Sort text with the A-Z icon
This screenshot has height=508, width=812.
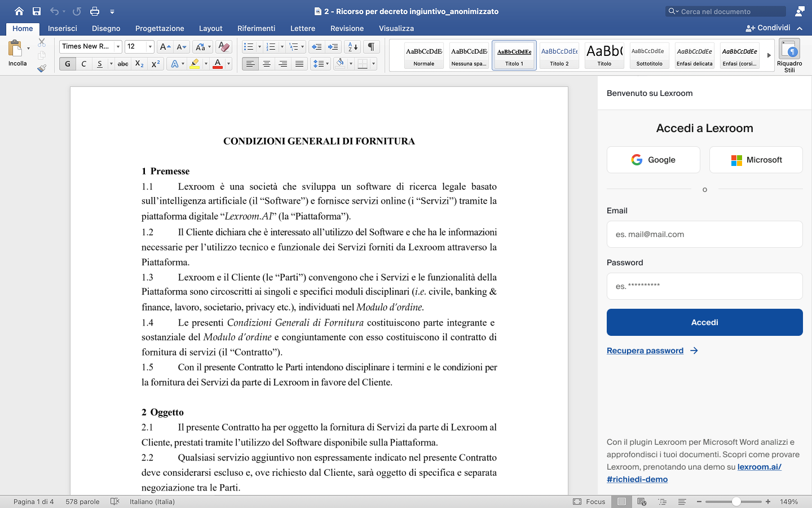[x=352, y=47]
